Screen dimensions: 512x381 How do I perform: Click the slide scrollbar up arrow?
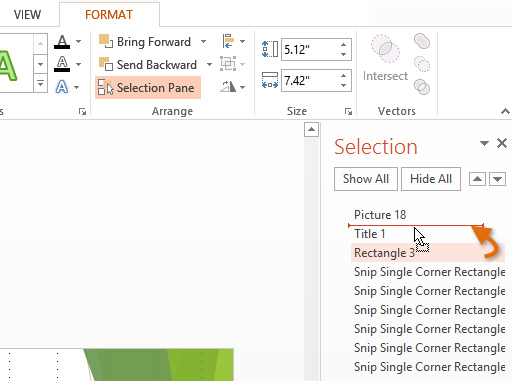(x=311, y=130)
